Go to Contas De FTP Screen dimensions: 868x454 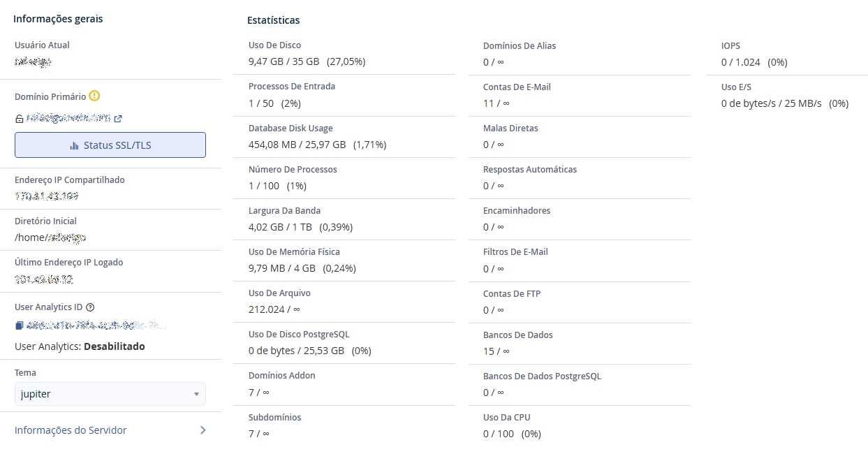(x=512, y=294)
